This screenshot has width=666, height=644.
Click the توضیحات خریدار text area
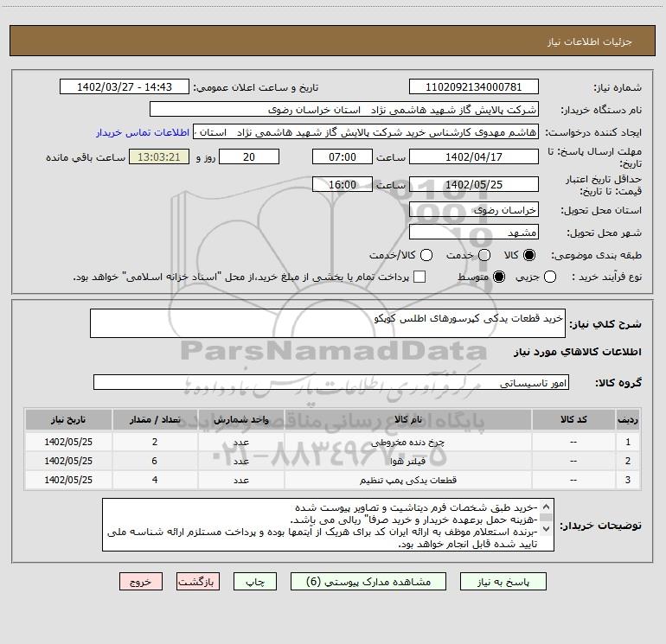pyautogui.click(x=328, y=525)
